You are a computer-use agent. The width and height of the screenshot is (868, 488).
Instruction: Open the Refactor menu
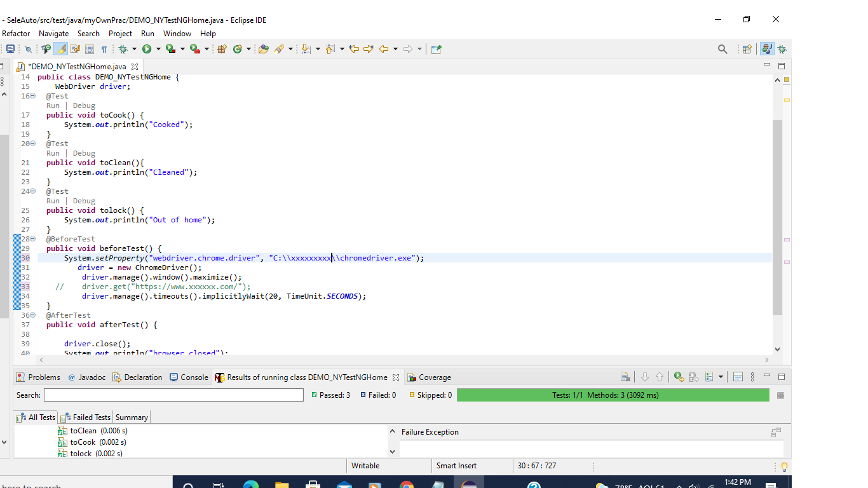16,34
